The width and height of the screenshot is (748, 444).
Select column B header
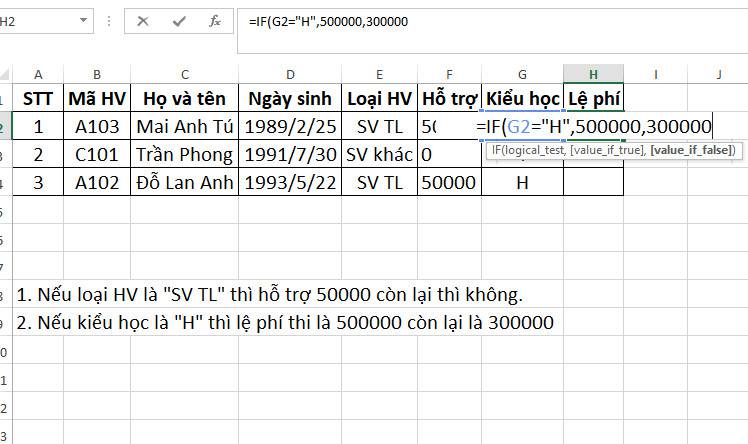(97, 74)
